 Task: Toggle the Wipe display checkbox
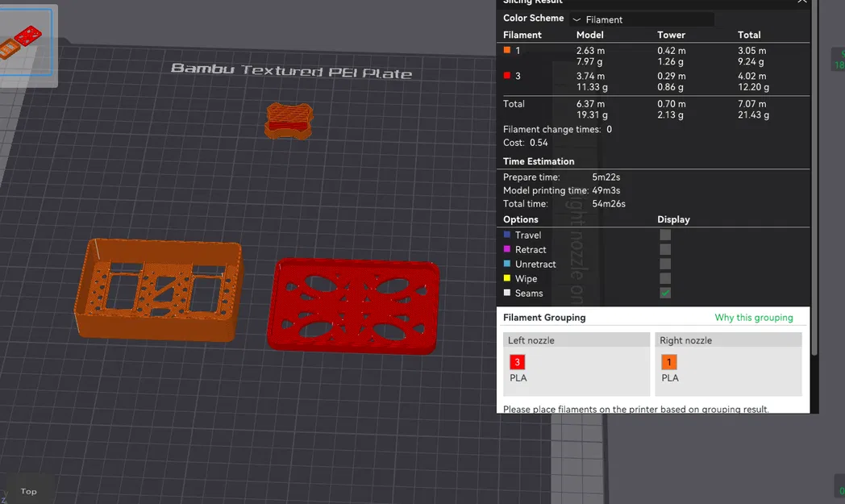(x=665, y=279)
